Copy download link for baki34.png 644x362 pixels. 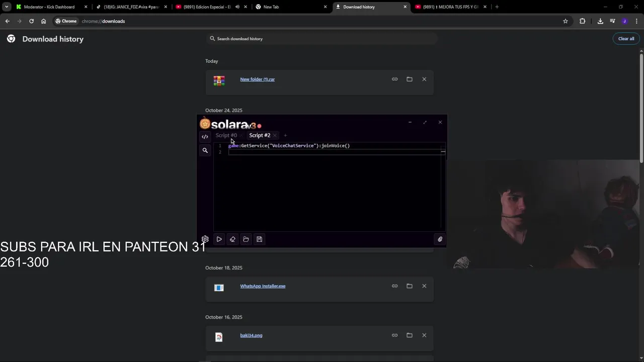click(x=394, y=335)
